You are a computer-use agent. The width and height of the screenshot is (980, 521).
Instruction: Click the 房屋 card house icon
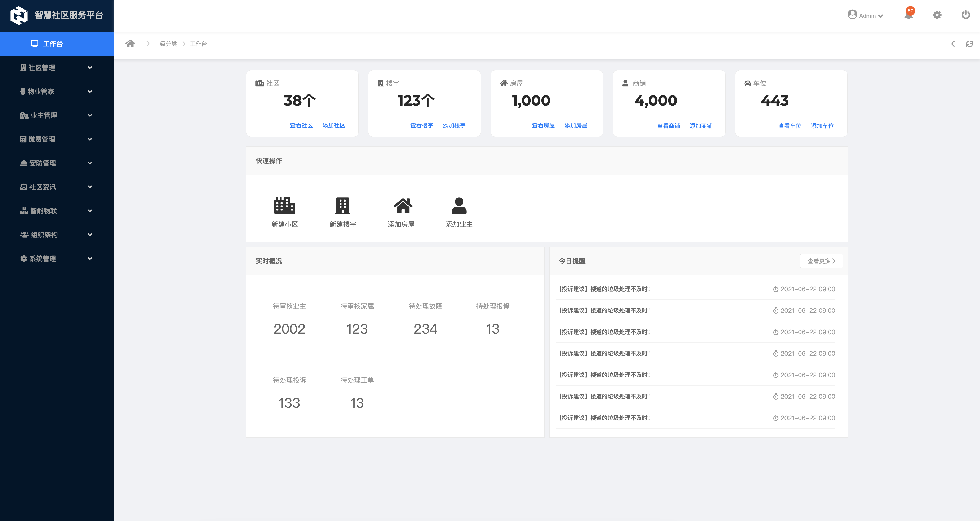(x=504, y=83)
